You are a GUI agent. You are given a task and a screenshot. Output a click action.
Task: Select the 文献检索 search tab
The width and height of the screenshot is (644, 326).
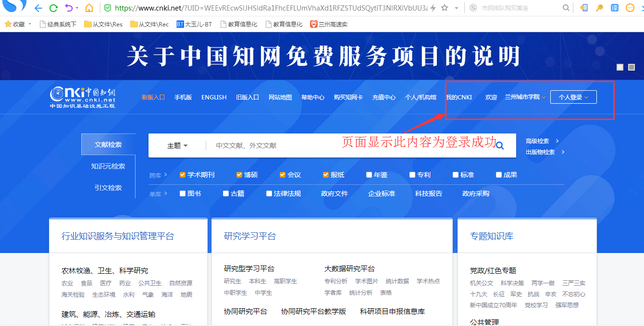(108, 145)
